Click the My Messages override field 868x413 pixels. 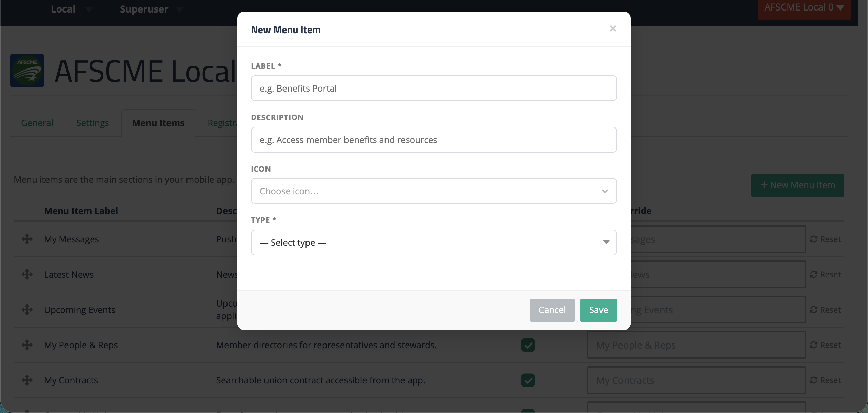click(x=718, y=239)
